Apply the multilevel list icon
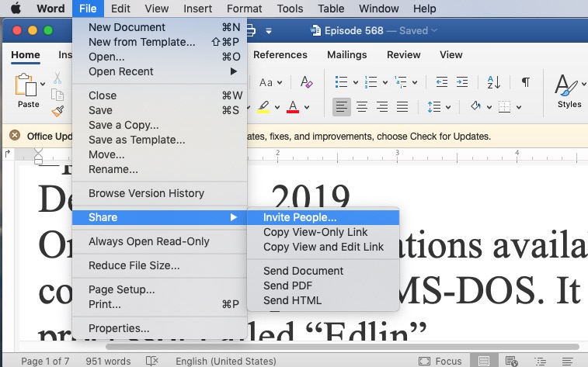588x367 pixels. click(401, 82)
